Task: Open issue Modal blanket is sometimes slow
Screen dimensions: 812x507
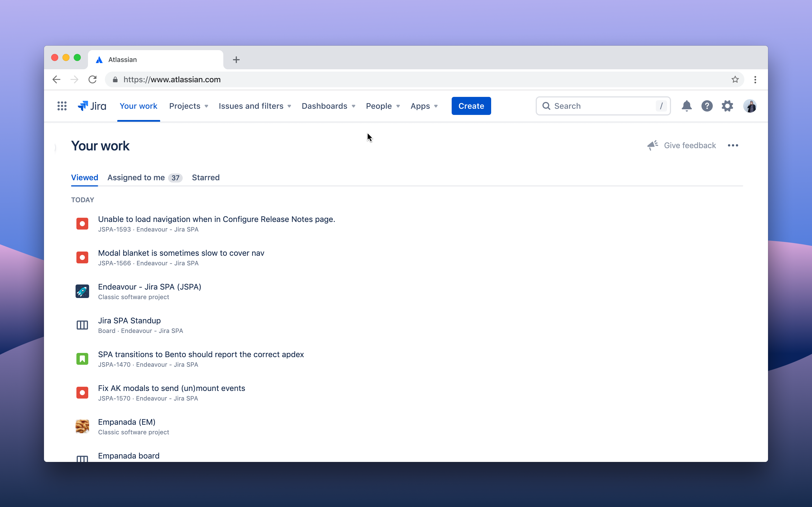Action: pyautogui.click(x=181, y=253)
